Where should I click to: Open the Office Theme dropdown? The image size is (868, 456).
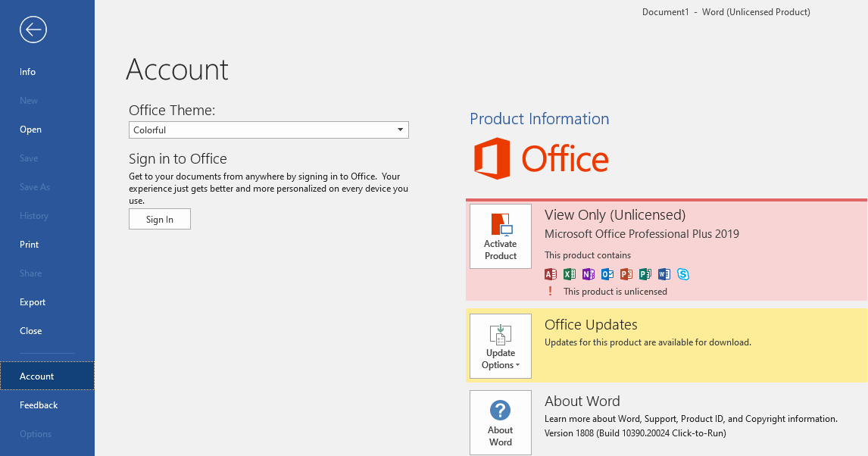(x=268, y=130)
